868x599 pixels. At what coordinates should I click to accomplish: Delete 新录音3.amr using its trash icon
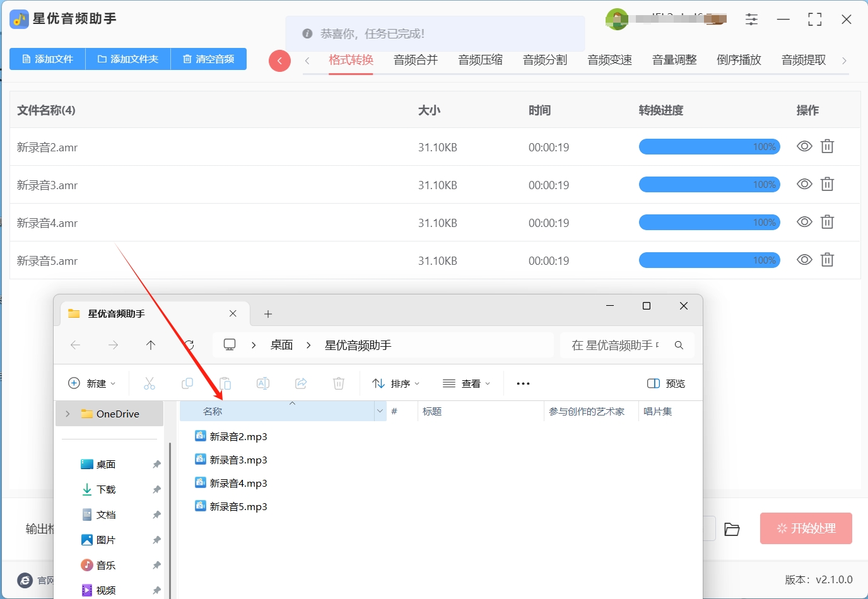click(827, 184)
